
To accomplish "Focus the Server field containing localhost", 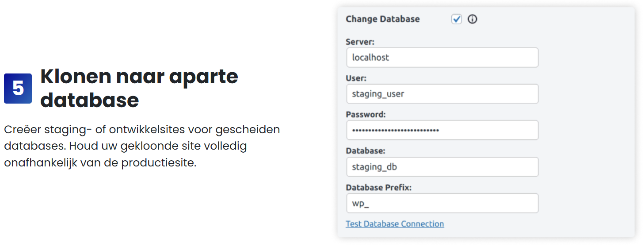I will pos(442,58).
